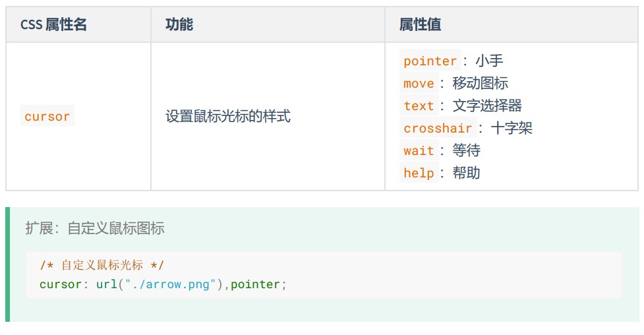
Task: Click the description "小手"
Action: (x=489, y=61)
